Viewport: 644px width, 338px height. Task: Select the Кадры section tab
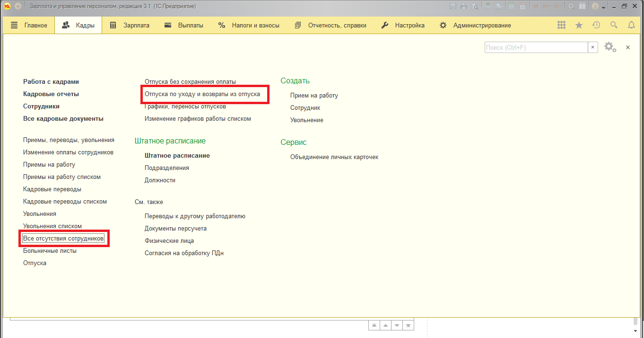(78, 25)
